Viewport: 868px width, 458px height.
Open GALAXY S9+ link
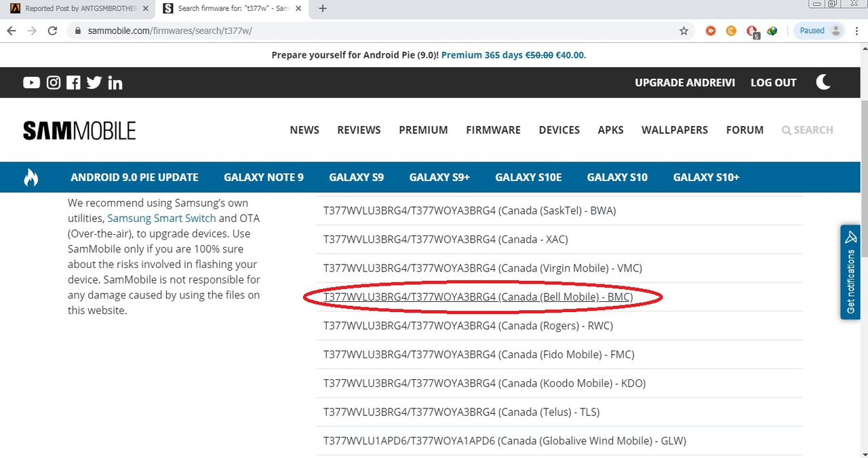(x=439, y=177)
